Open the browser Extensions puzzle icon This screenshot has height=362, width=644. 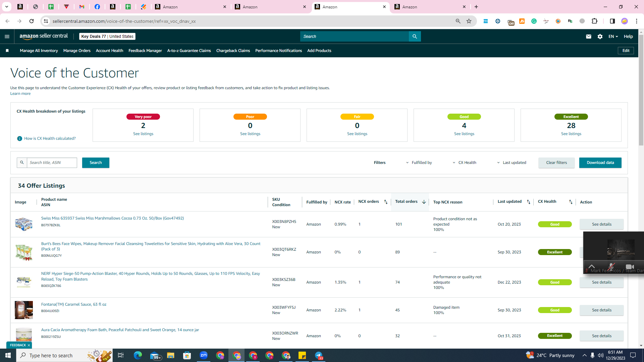[x=595, y=21]
